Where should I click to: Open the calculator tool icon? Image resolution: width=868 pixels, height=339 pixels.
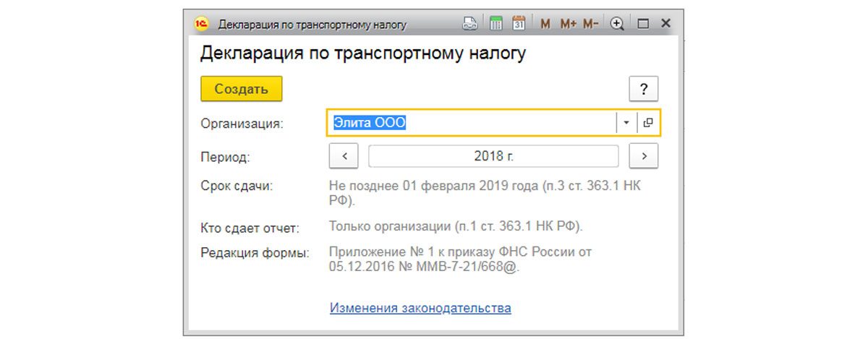pyautogui.click(x=496, y=24)
